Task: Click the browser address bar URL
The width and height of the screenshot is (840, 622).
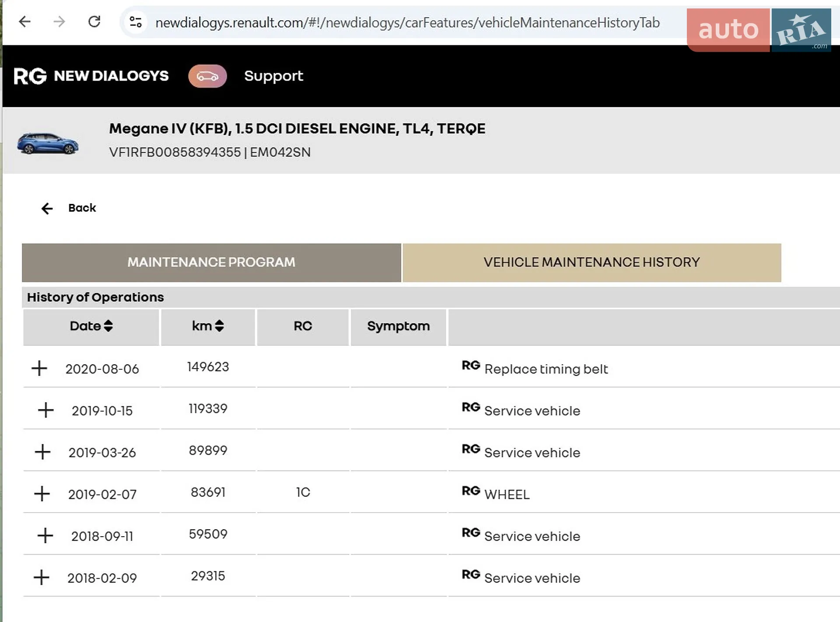Action: pos(407,22)
